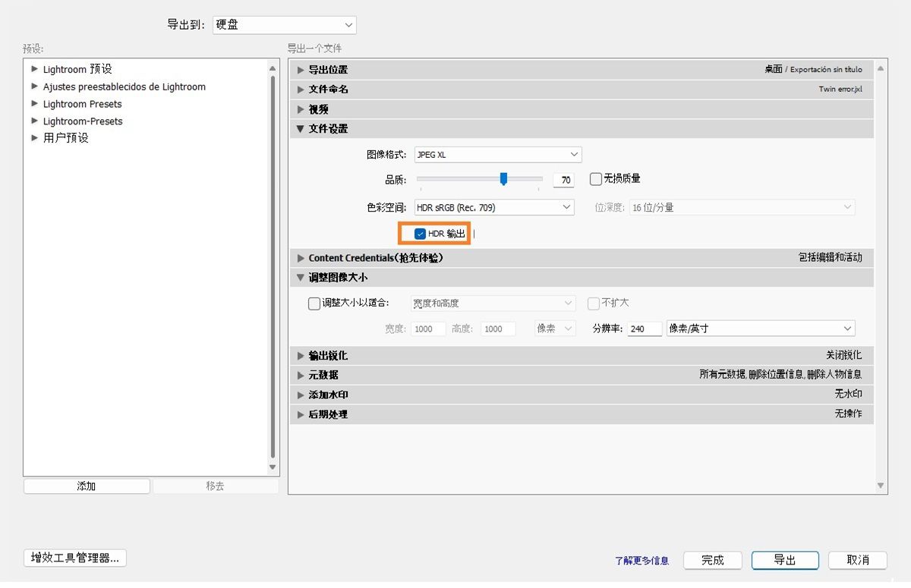Click the 导出 button to export

pos(785,560)
